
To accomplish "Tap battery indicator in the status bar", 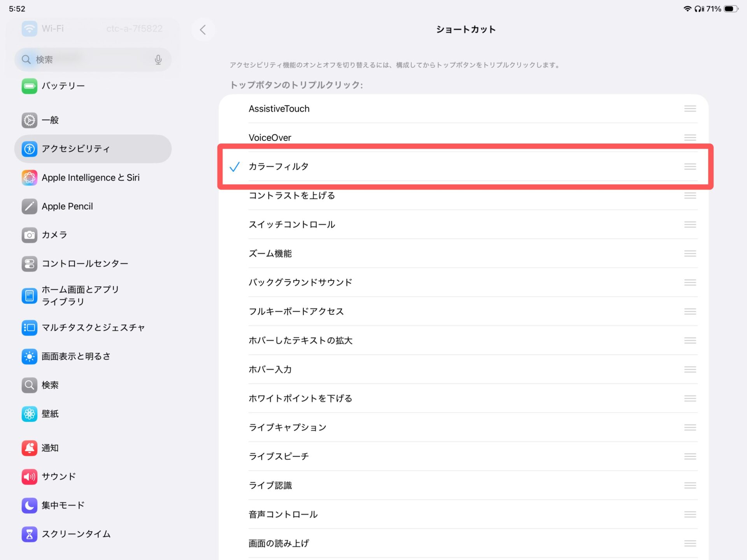I will pos(730,9).
